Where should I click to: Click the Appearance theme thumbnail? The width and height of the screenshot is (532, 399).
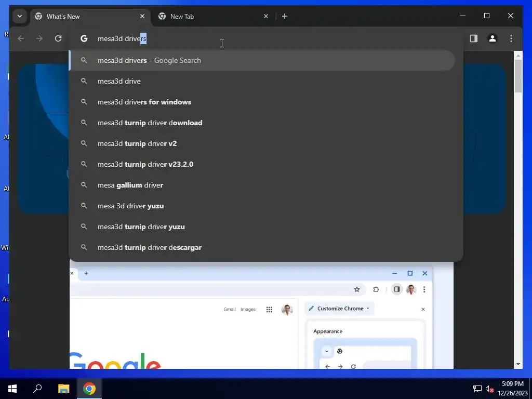[x=365, y=353]
